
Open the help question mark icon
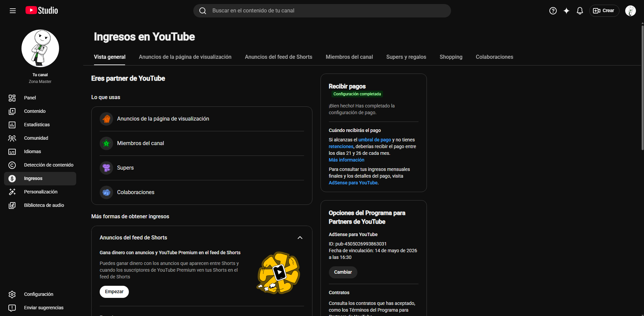[553, 11]
